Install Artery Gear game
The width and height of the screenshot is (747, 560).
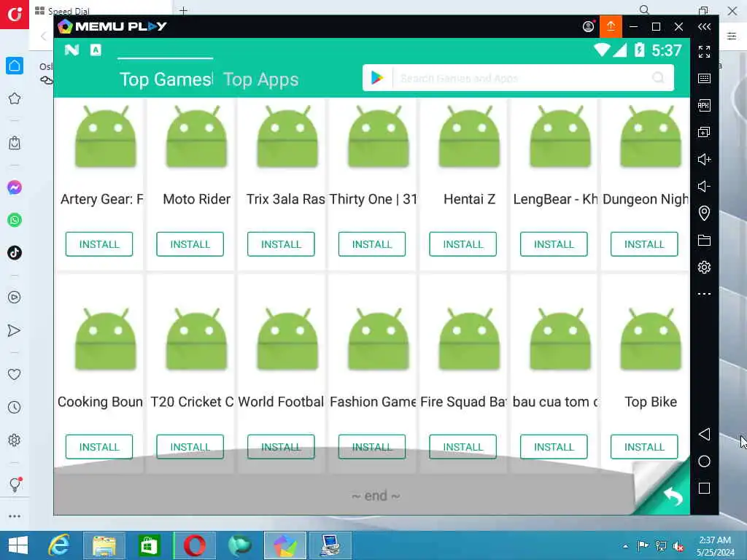click(99, 244)
